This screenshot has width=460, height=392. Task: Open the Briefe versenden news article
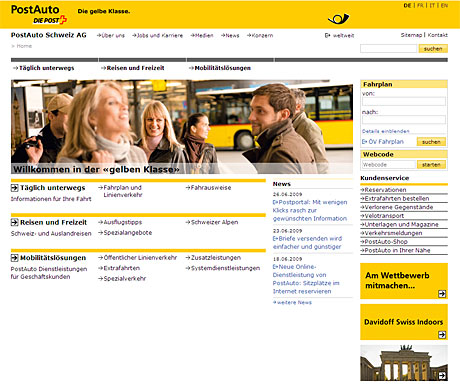307,243
